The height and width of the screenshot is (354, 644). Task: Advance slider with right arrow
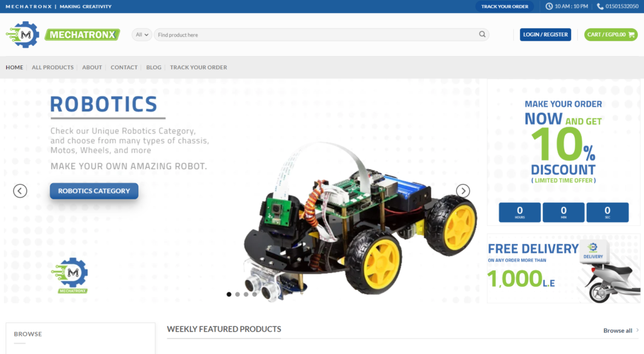[x=463, y=191]
